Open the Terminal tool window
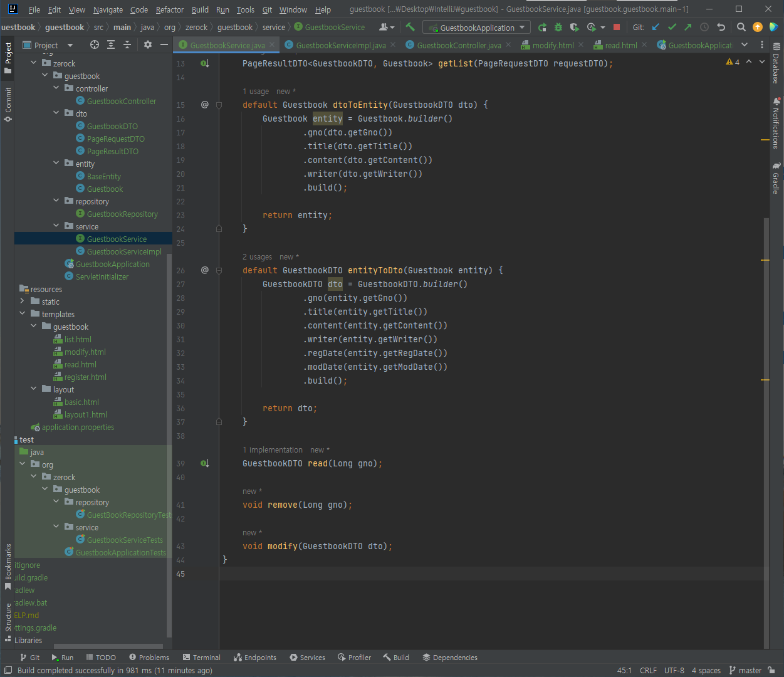 click(x=202, y=657)
